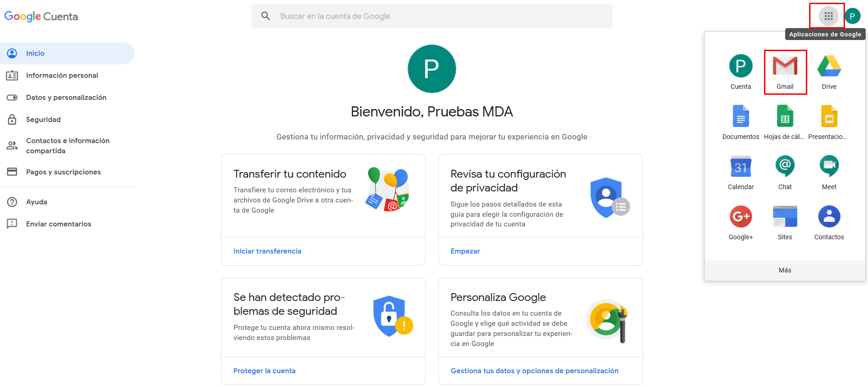Click the Iniciar transferencia link

(267, 251)
